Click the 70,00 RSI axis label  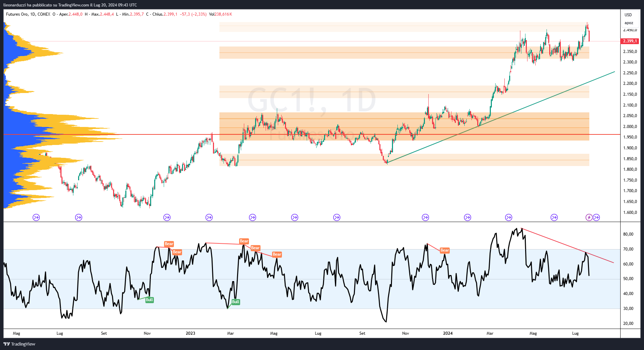(628, 249)
